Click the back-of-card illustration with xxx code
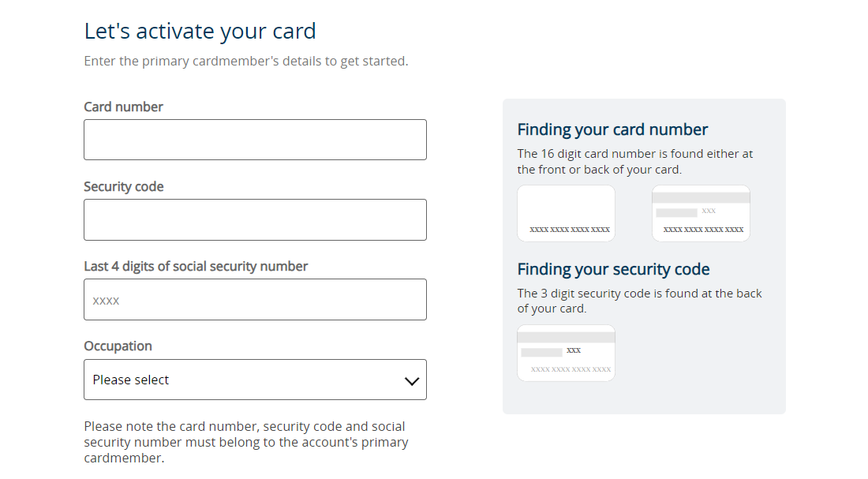The height and width of the screenshot is (479, 868). click(701, 213)
